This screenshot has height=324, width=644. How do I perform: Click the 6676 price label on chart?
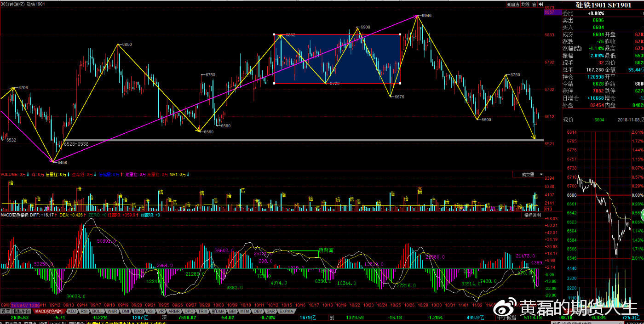click(399, 97)
